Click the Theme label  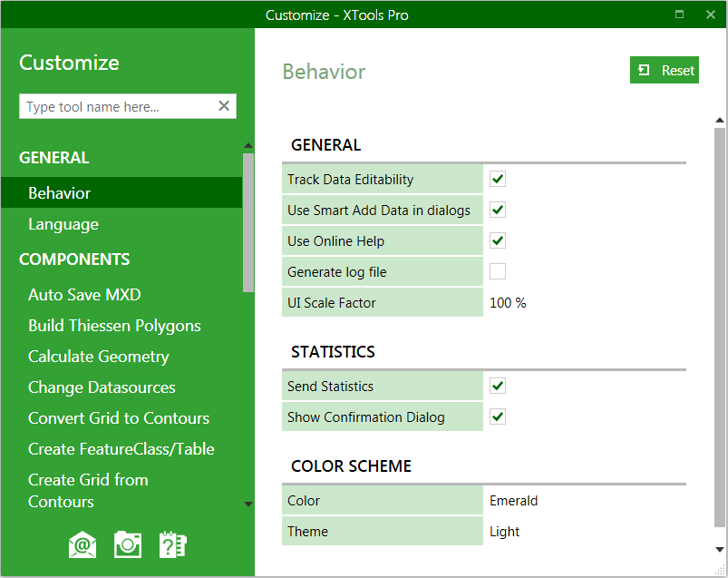point(307,532)
